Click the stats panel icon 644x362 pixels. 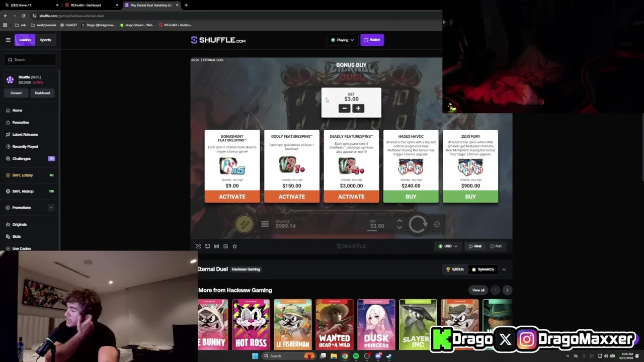(225, 246)
